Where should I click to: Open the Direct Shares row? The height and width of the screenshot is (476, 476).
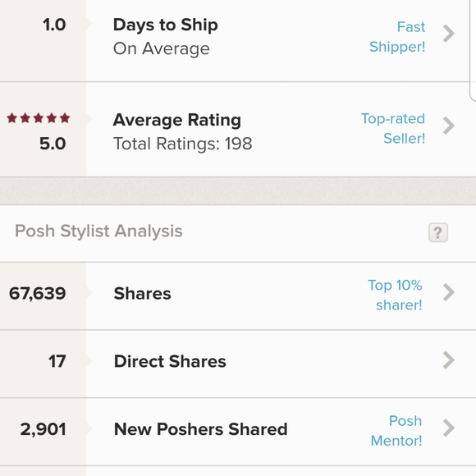tap(238, 364)
